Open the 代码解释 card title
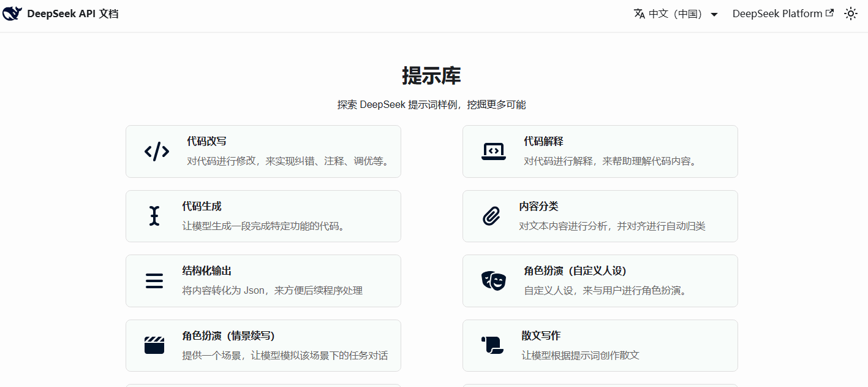This screenshot has width=868, height=387. coord(543,141)
